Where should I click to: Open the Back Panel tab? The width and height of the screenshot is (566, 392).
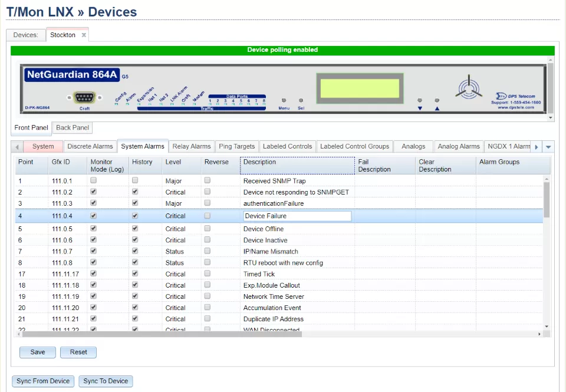pos(73,128)
